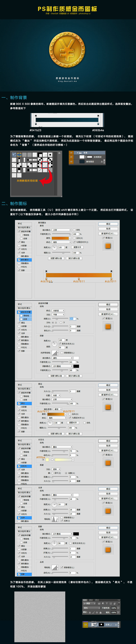The width and height of the screenshot is (136, 644).
Task: Open 填充类型 渐变 dropdown in 描边 dialog
Action: [x=58, y=409]
